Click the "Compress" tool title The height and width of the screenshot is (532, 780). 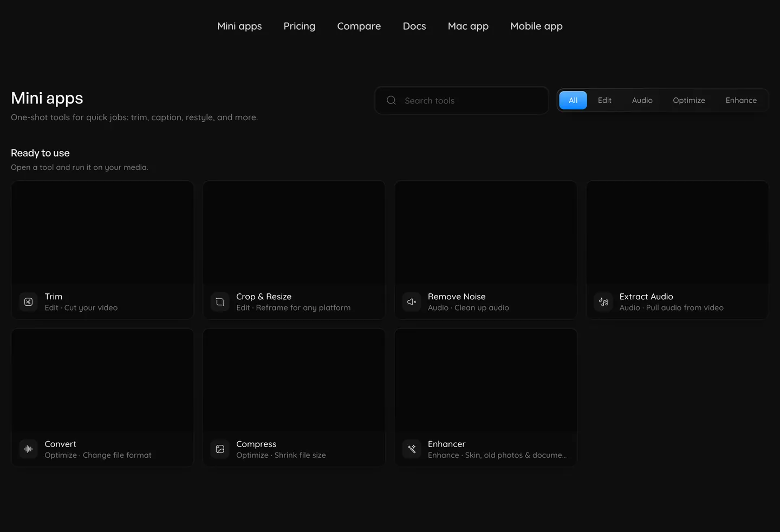(x=256, y=444)
